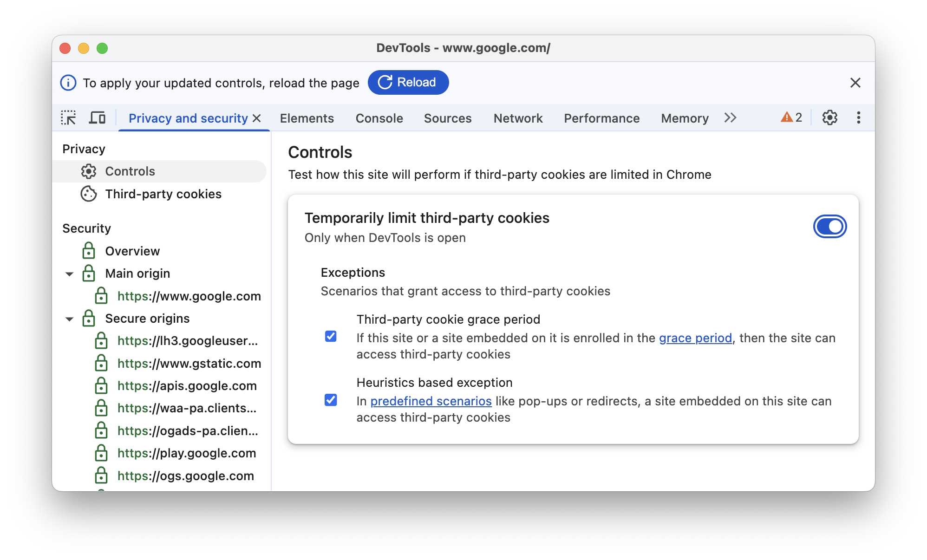Toggle the limit third-party cookies switch

tap(829, 227)
